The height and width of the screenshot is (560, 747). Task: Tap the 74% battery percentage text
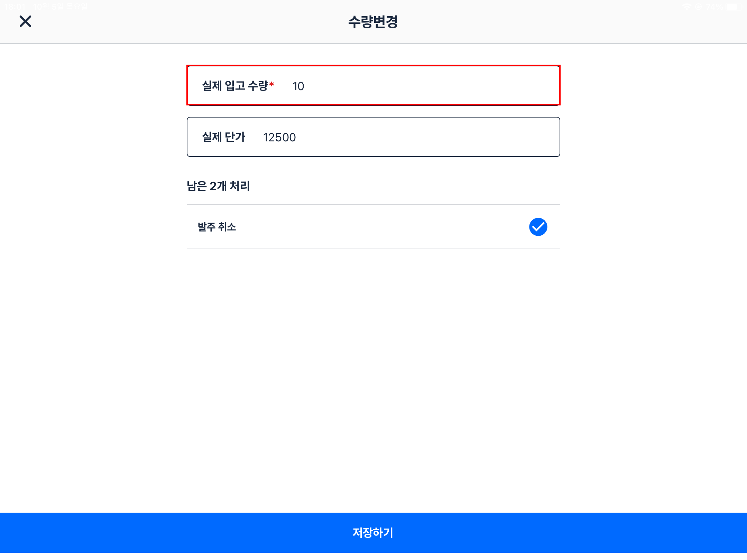pos(714,7)
